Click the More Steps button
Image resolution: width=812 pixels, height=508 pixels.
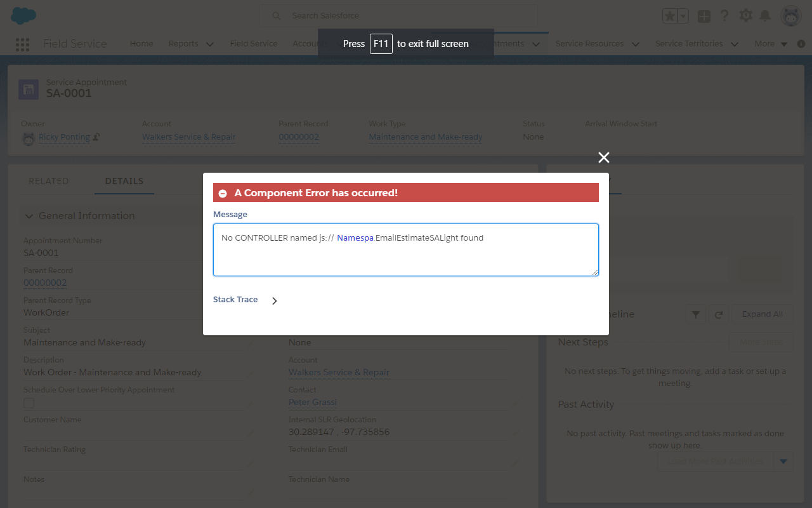click(x=761, y=342)
